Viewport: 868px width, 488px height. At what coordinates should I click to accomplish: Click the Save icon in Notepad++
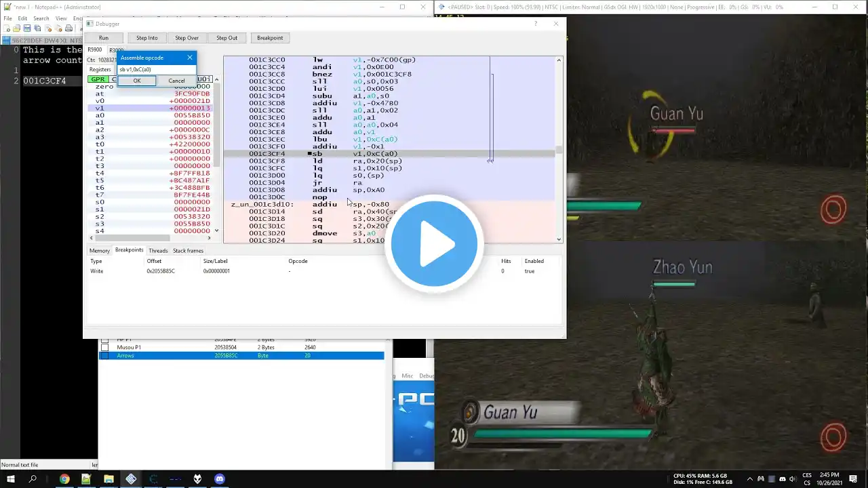[x=26, y=28]
